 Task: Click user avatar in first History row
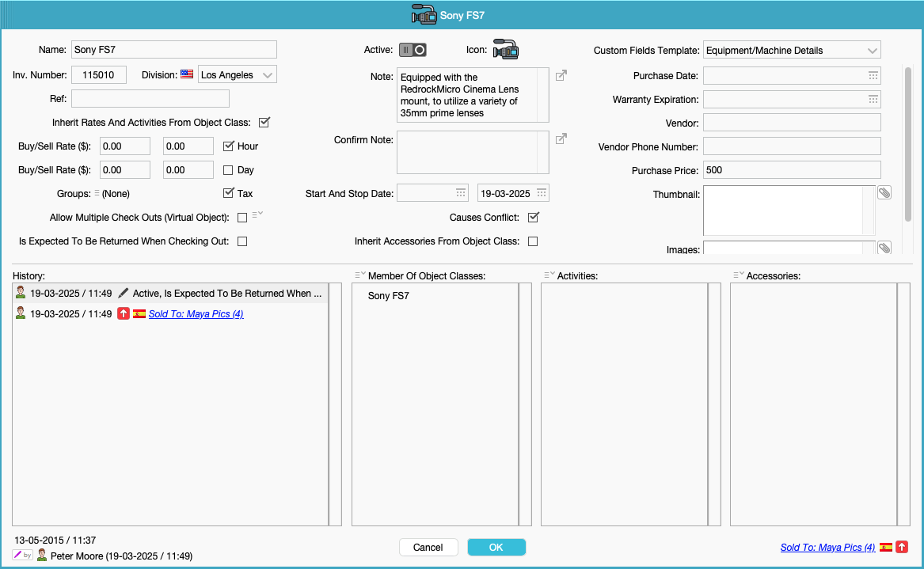(21, 292)
